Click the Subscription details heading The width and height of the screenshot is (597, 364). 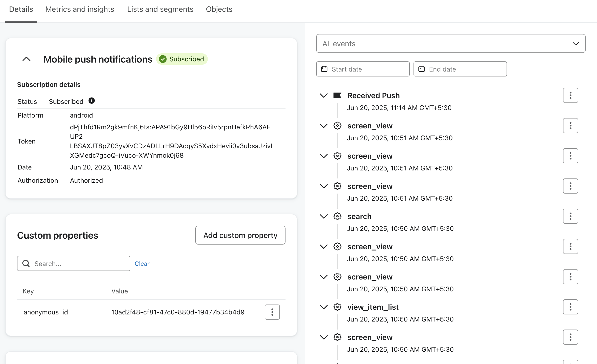tap(49, 85)
